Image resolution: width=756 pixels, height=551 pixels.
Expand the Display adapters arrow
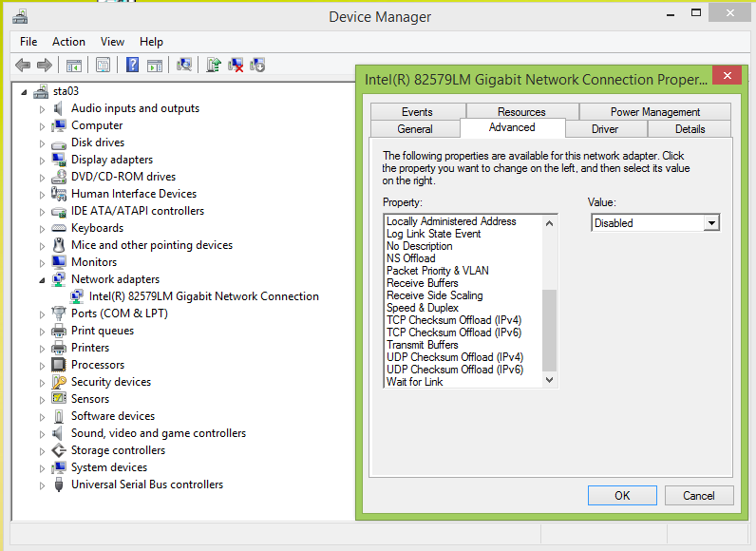pos(42,161)
